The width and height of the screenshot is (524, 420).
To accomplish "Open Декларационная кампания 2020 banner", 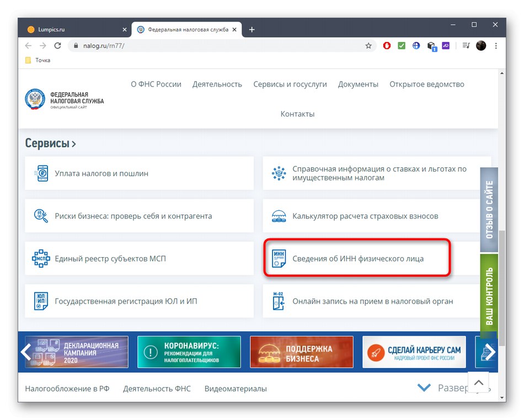I will [77, 352].
